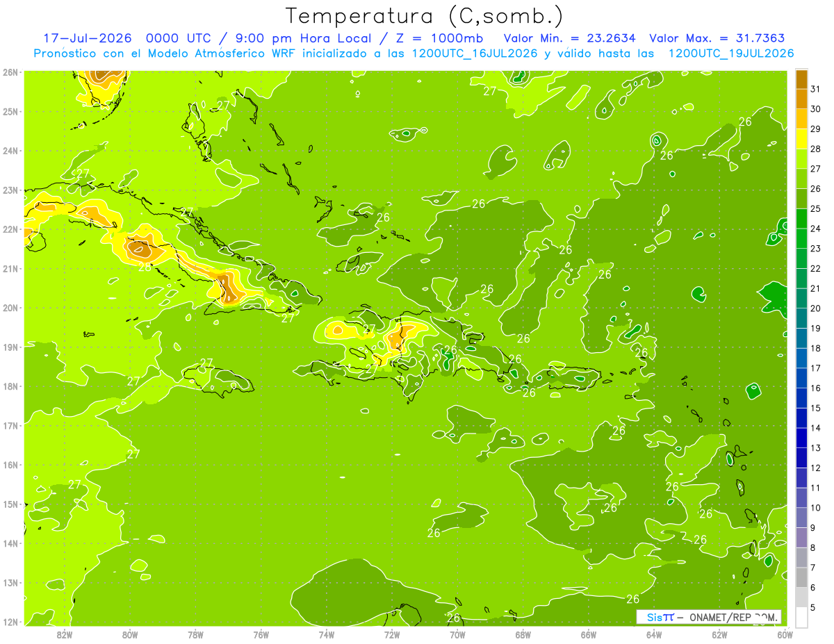Screen dimensions: 834x644
Task: Click the '25N' latitude label
Action: pyautogui.click(x=10, y=111)
